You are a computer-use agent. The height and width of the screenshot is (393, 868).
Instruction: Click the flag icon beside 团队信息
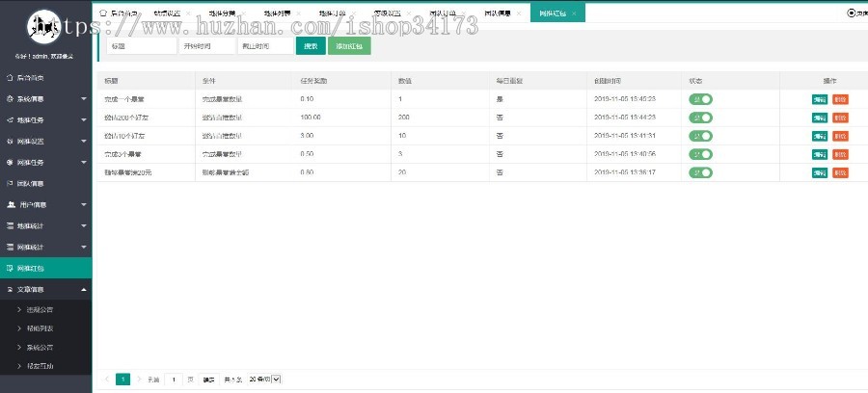tap(10, 184)
